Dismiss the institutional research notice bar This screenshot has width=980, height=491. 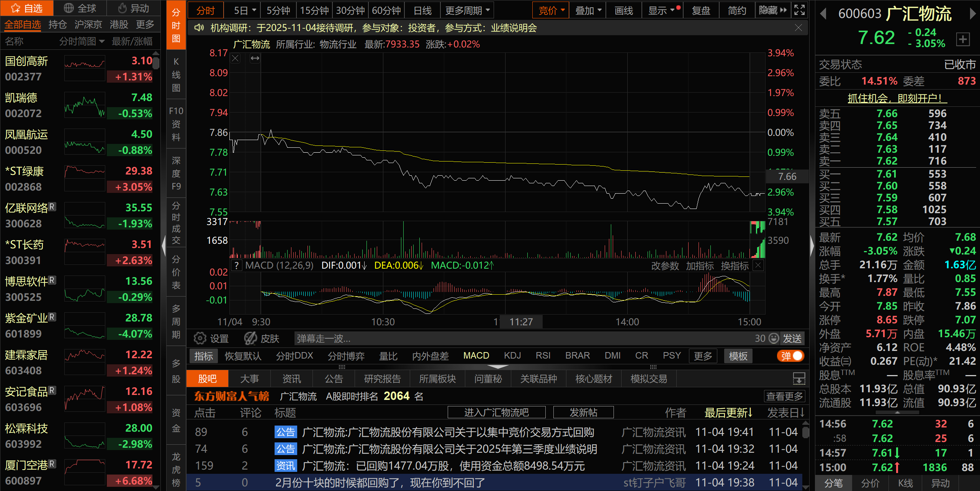(x=798, y=28)
